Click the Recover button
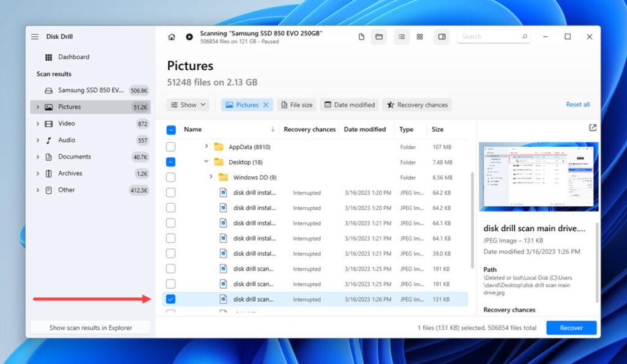627x364 pixels. tap(571, 327)
